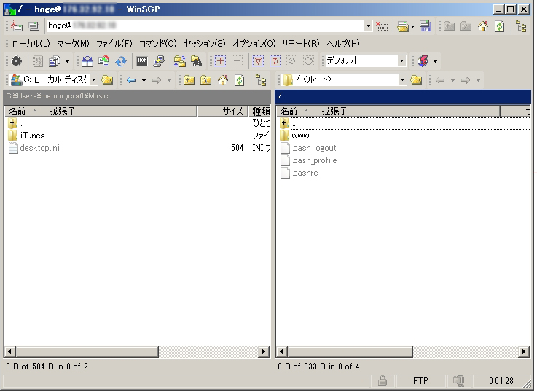Open the マーク(M) menu
Viewport: 537px width, 392px height.
[73, 44]
